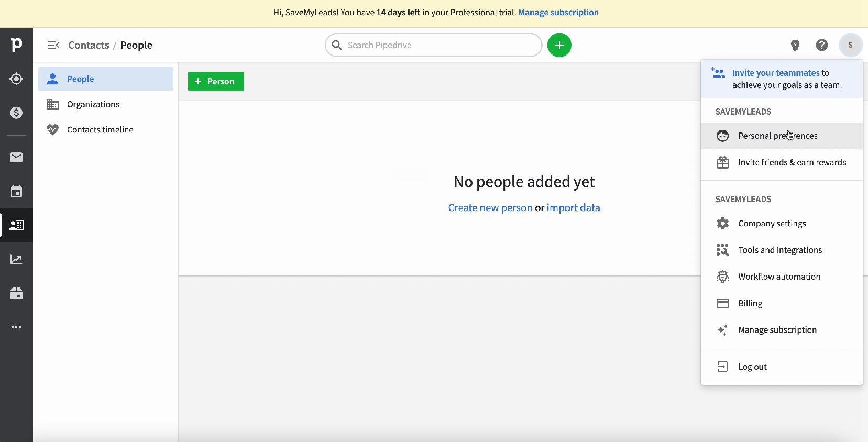Click the first SAVEMYLEADS section header

(x=743, y=112)
